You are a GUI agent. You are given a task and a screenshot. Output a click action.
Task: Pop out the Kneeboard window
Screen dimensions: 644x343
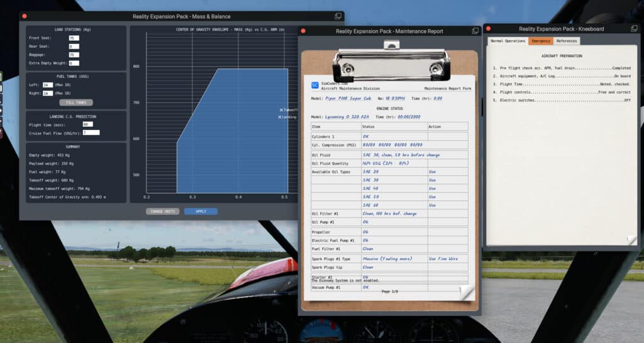634,28
